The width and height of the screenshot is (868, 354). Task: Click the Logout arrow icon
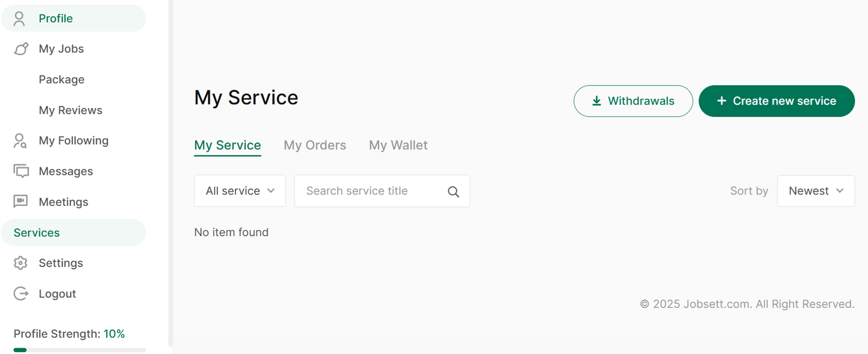click(21, 294)
